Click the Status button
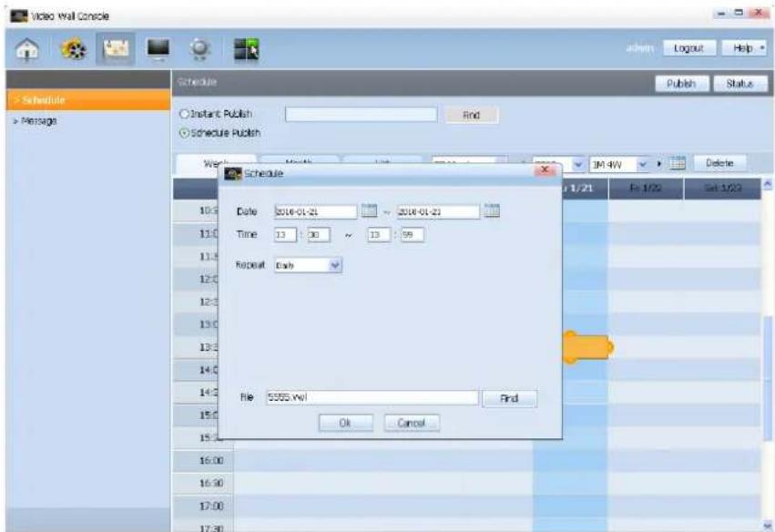775x532 pixels. point(739,84)
